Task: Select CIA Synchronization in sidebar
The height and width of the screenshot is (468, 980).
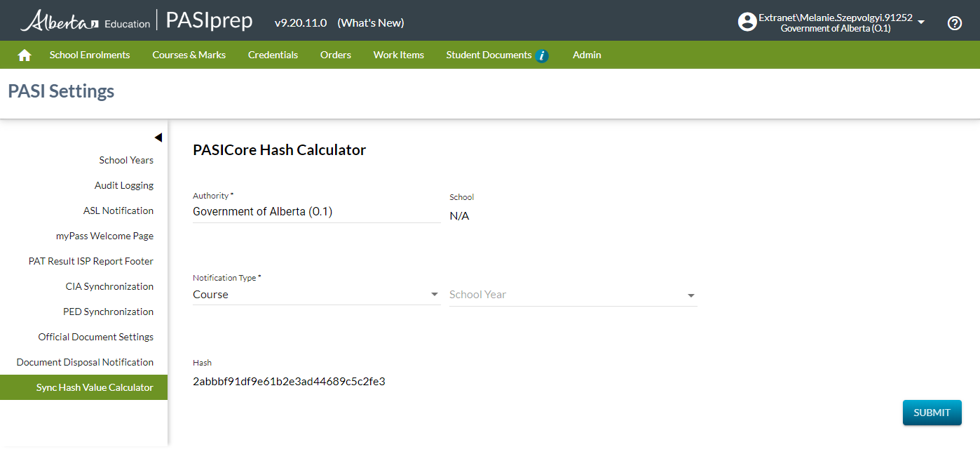Action: click(109, 286)
